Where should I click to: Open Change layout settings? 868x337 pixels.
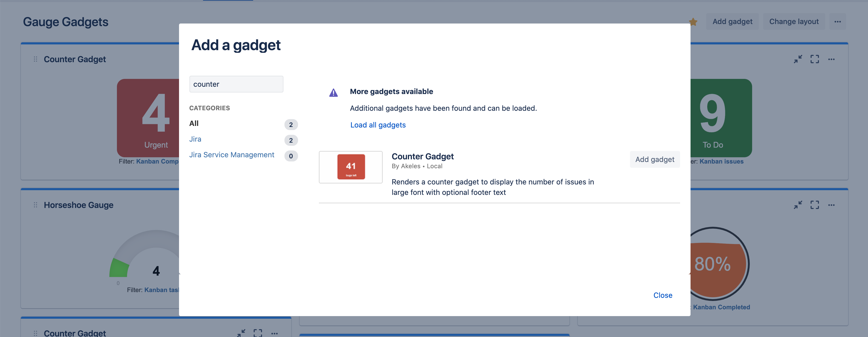(x=794, y=21)
